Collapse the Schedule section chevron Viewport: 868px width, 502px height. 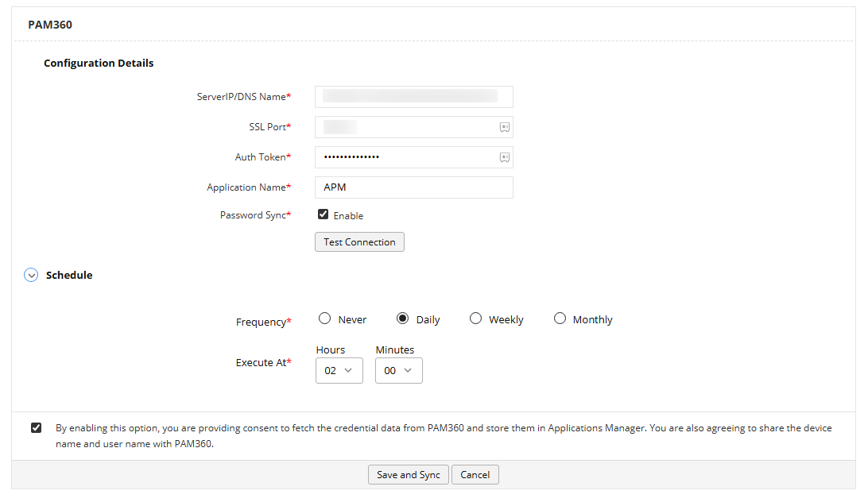click(30, 274)
